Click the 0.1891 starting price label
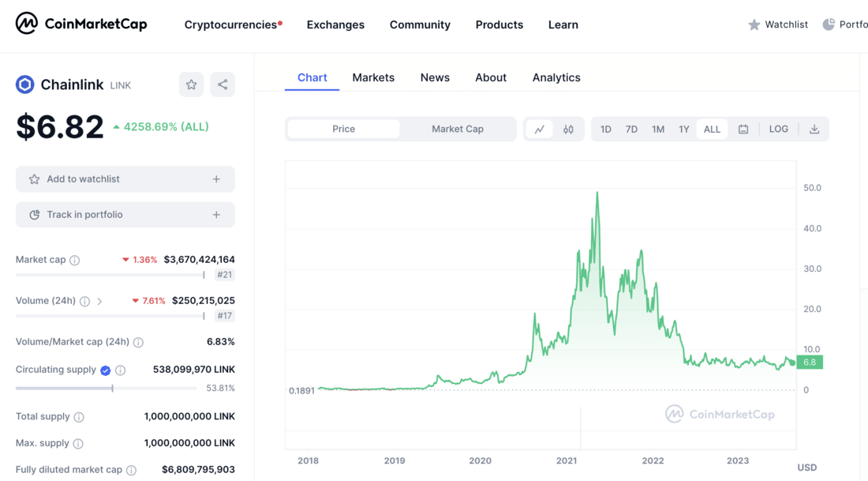 click(301, 391)
